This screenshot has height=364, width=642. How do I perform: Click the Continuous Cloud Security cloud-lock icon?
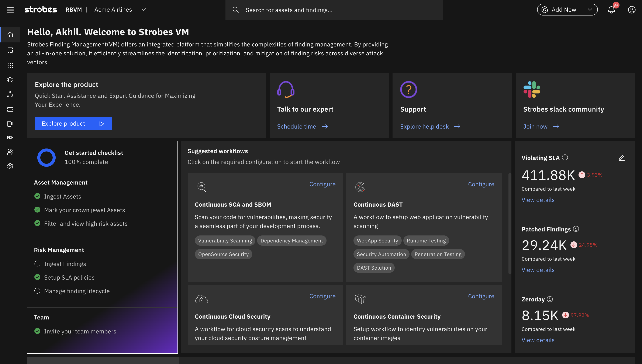click(x=202, y=299)
